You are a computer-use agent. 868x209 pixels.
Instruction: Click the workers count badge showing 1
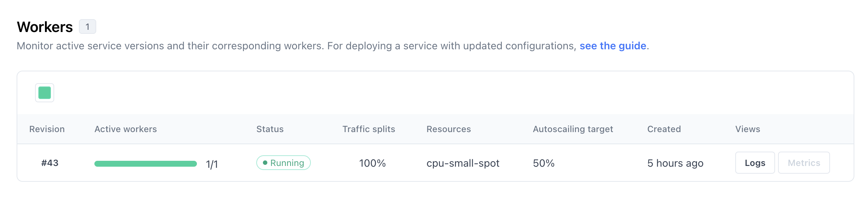(x=87, y=27)
